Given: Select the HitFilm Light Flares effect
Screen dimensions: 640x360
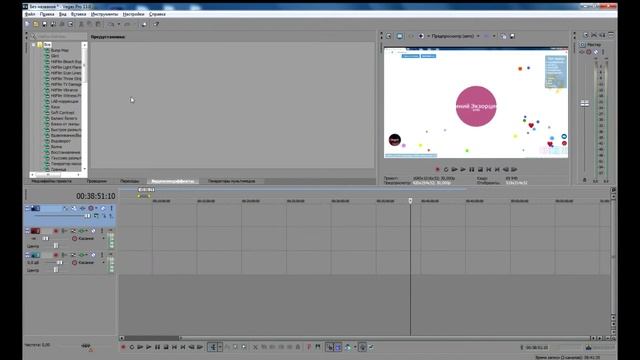Looking at the screenshot, I should coord(66,67).
